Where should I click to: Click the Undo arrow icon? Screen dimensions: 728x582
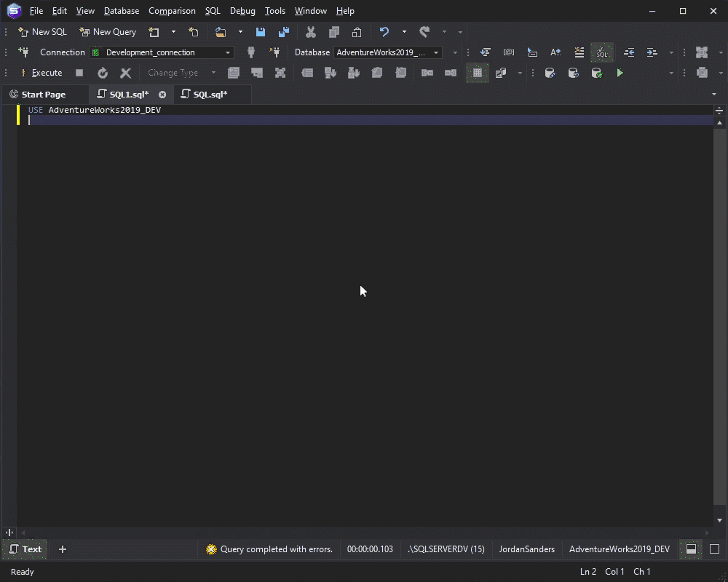tap(384, 32)
